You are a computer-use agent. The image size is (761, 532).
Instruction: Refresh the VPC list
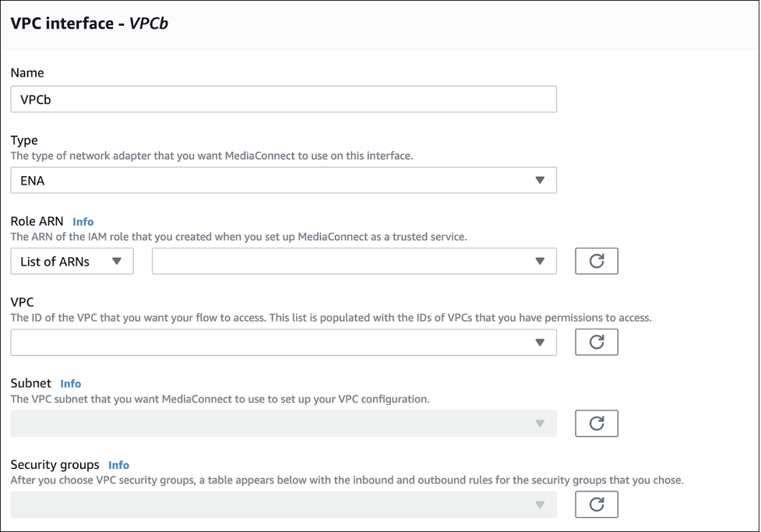(x=597, y=342)
